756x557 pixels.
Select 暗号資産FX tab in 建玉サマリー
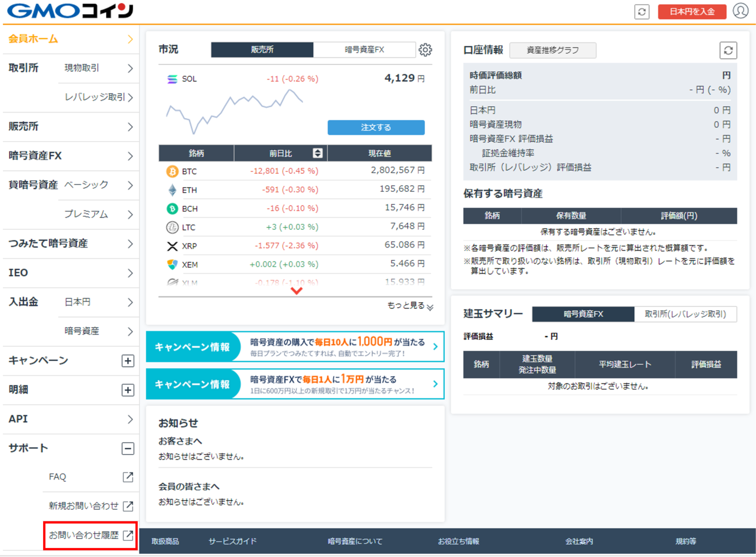583,314
